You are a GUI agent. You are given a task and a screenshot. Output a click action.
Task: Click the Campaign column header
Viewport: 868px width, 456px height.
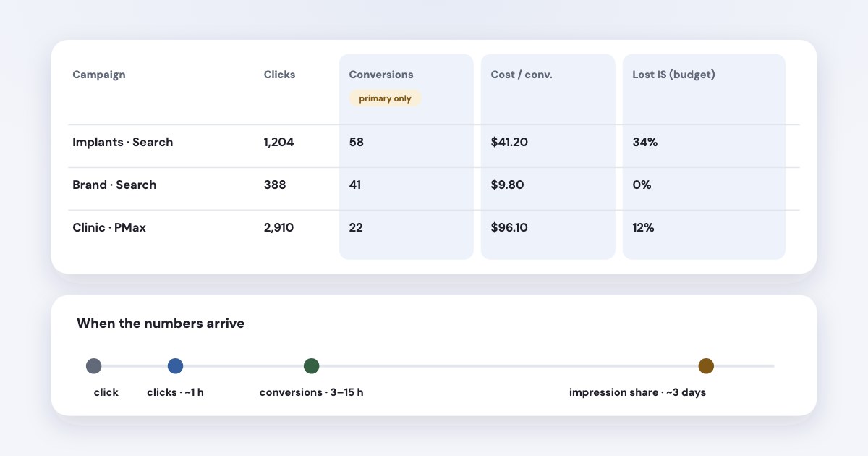pyautogui.click(x=98, y=75)
